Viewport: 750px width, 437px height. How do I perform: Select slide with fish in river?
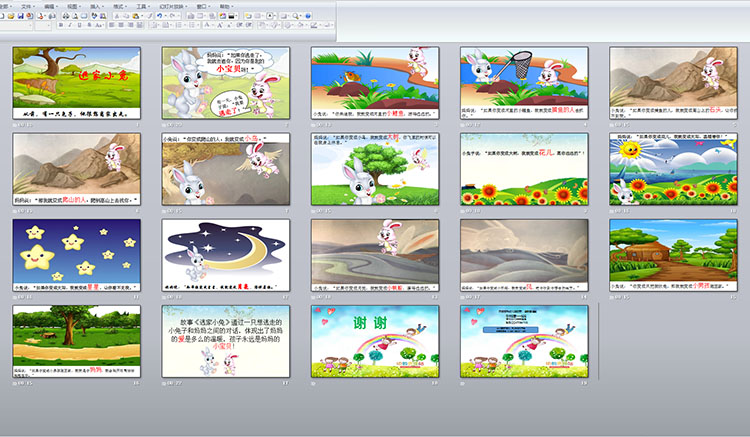[375, 83]
